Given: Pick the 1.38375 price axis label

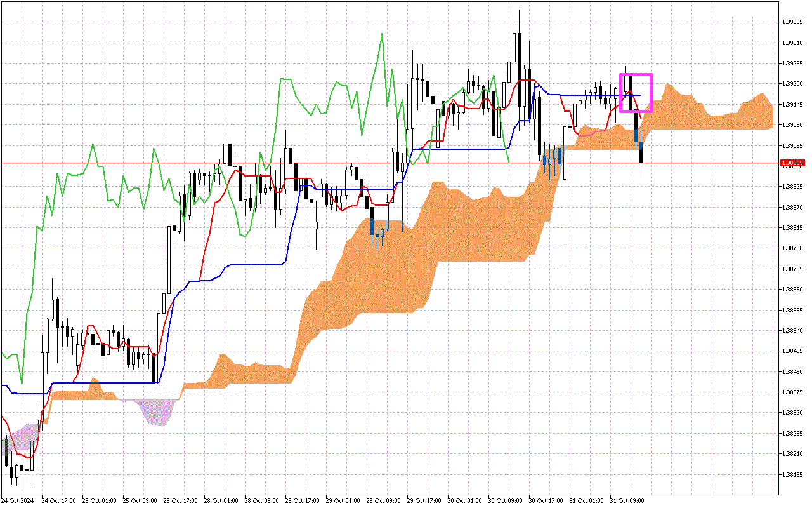Looking at the screenshot, I should 793,392.
